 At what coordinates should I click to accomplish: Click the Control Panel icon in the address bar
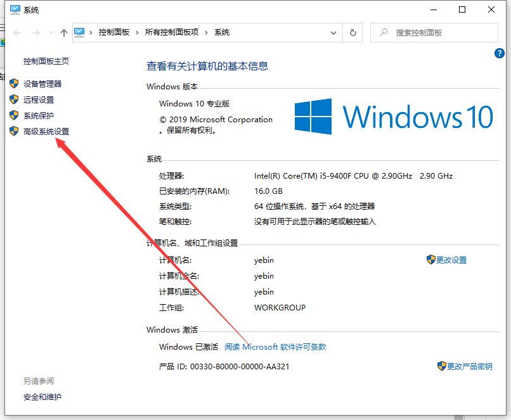(79, 32)
